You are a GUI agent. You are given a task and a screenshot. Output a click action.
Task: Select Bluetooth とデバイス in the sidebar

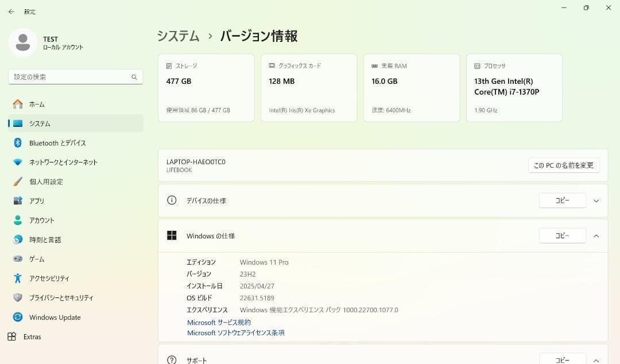coord(57,142)
